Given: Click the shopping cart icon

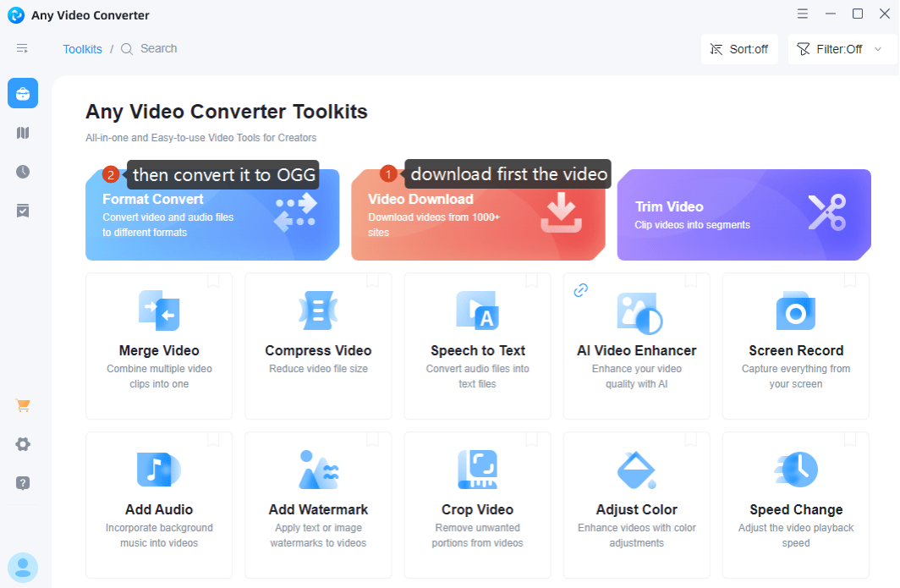Looking at the screenshot, I should pyautogui.click(x=23, y=405).
